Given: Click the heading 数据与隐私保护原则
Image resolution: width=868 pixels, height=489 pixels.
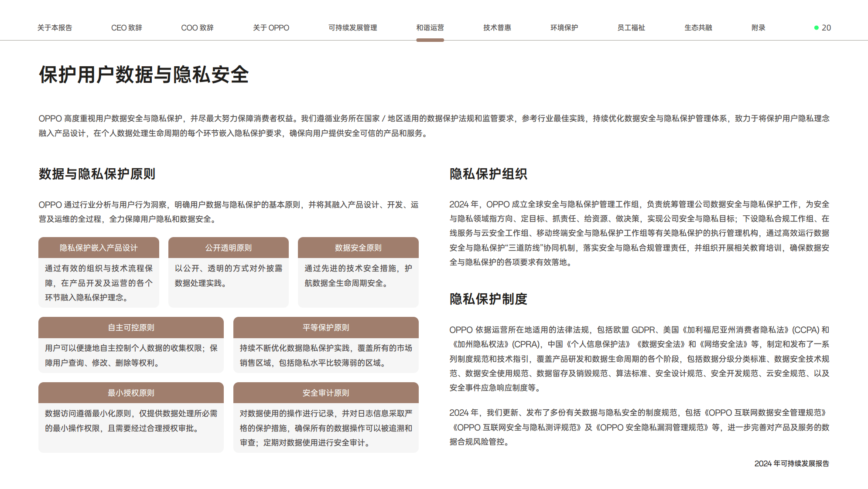Looking at the screenshot, I should tap(97, 174).
